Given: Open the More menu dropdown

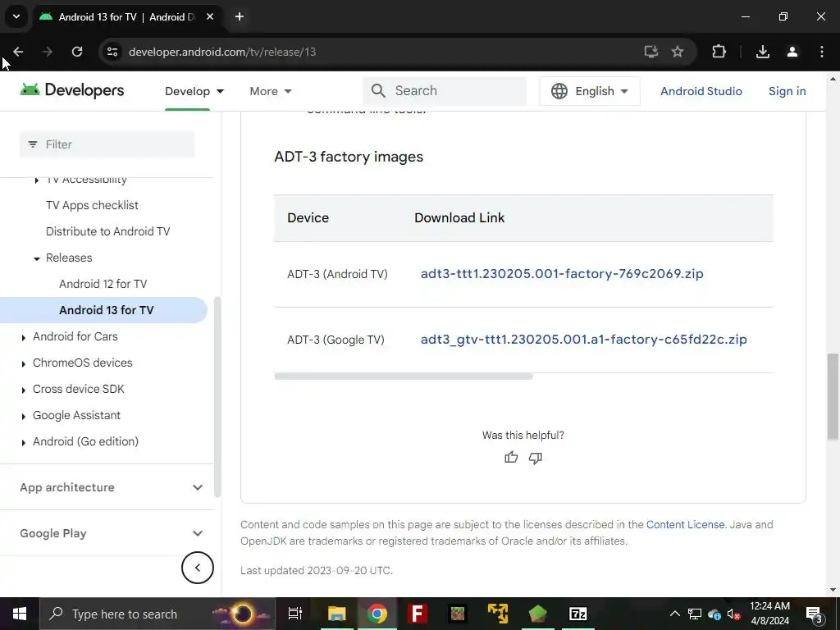Looking at the screenshot, I should click(271, 91).
